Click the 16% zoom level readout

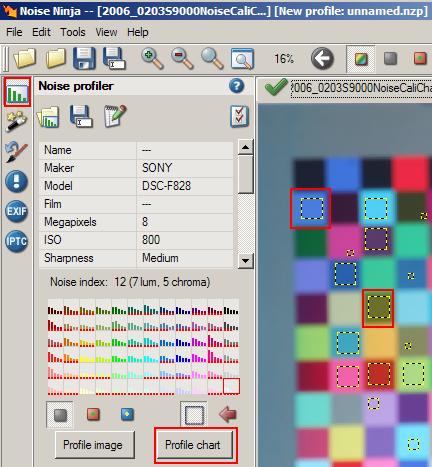tap(284, 59)
